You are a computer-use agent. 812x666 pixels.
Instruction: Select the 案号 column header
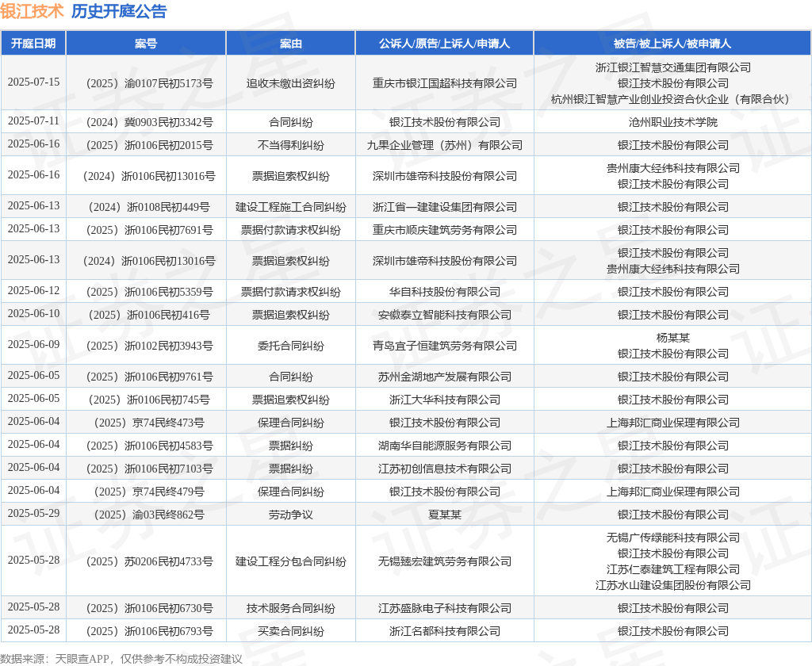coord(146,44)
